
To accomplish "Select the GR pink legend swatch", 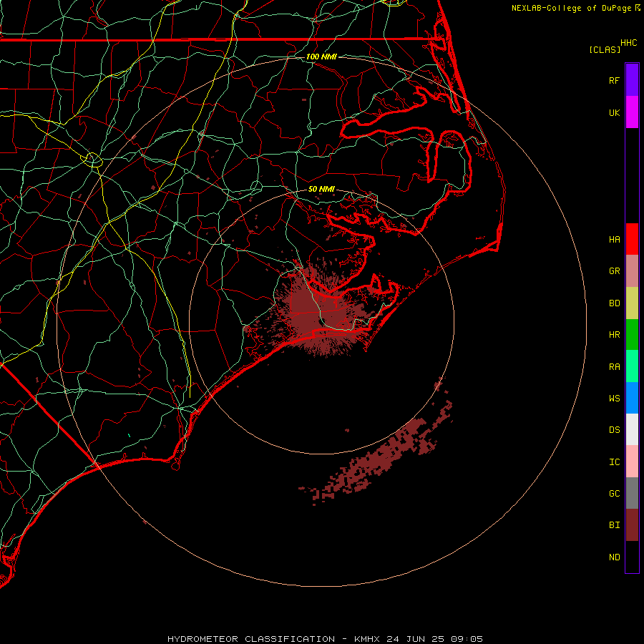I will tap(632, 270).
